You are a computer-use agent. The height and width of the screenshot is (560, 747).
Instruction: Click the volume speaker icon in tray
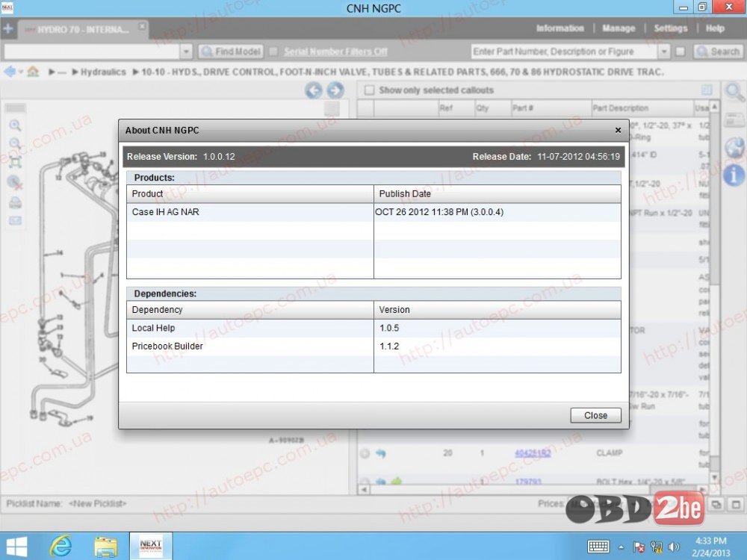point(674,547)
